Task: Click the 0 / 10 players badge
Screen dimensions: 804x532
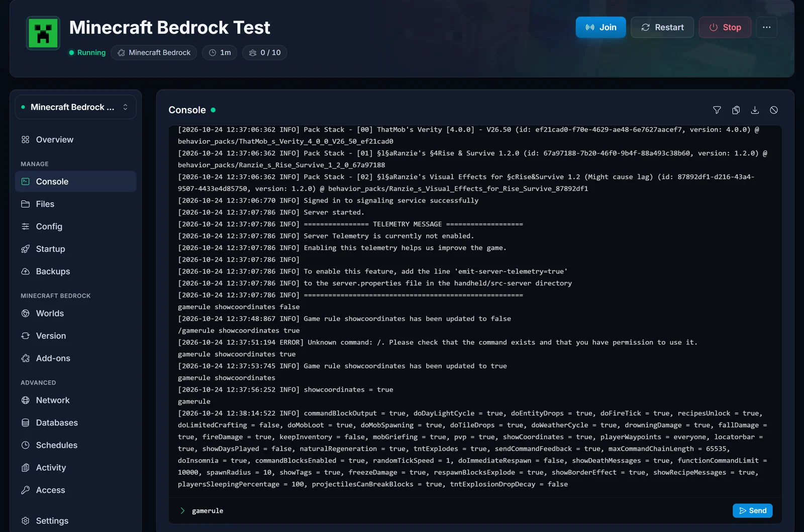Action: click(264, 53)
